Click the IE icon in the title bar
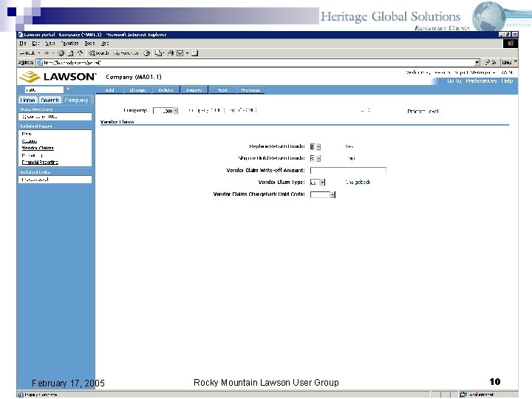Screen dimensions: 532x399 (x=21, y=35)
